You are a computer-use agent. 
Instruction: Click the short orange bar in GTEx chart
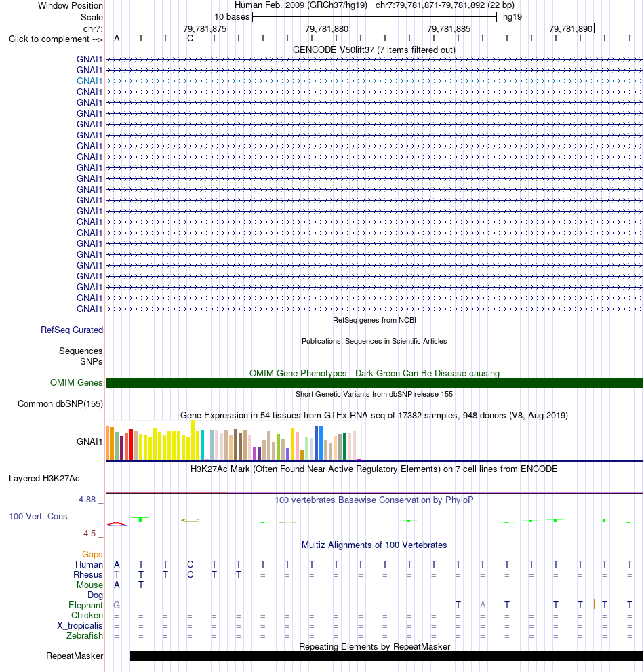[302, 455]
